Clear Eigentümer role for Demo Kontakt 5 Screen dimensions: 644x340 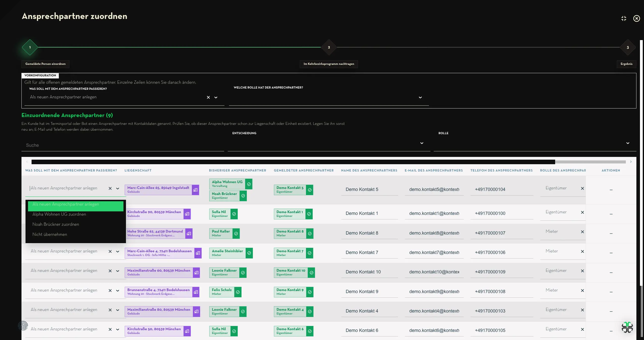[x=582, y=188]
